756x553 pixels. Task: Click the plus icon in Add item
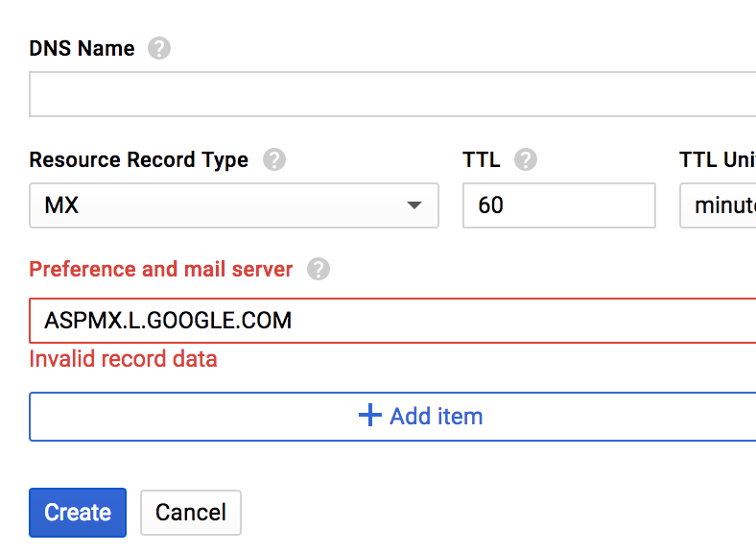pyautogui.click(x=369, y=416)
